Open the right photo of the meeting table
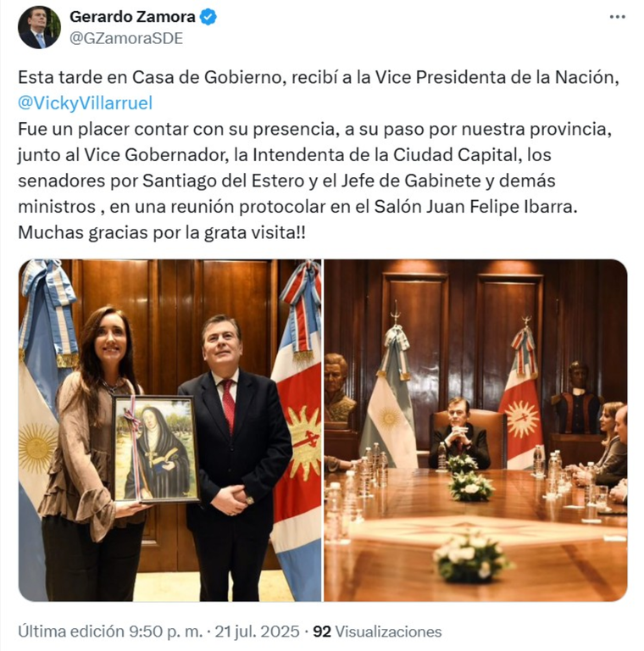Image resolution: width=644 pixels, height=651 pixels. click(x=475, y=430)
